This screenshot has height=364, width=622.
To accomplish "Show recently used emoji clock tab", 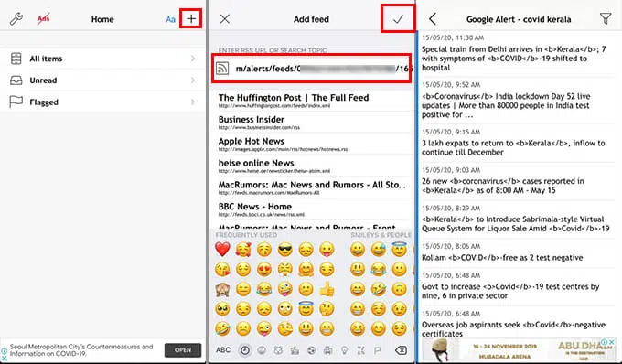I will point(245,350).
